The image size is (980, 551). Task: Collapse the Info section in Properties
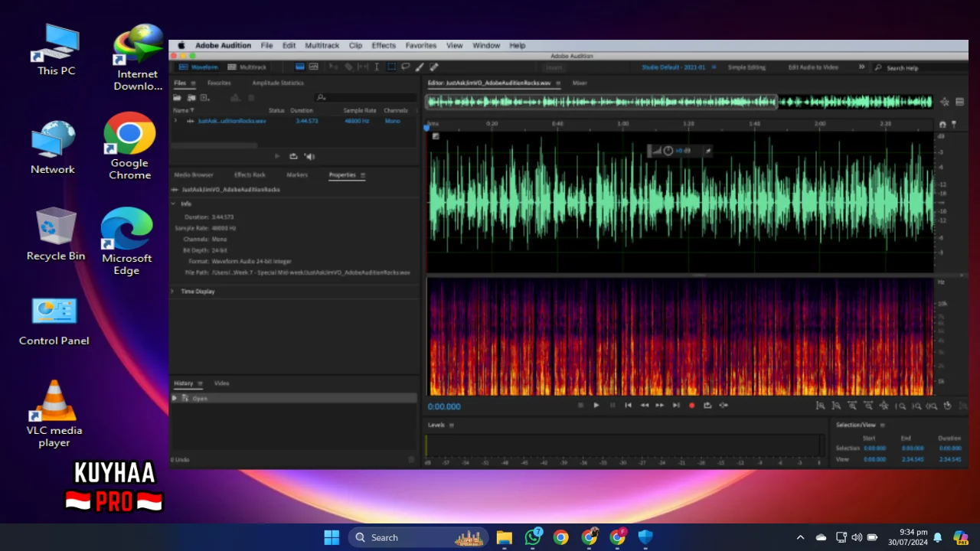point(174,204)
